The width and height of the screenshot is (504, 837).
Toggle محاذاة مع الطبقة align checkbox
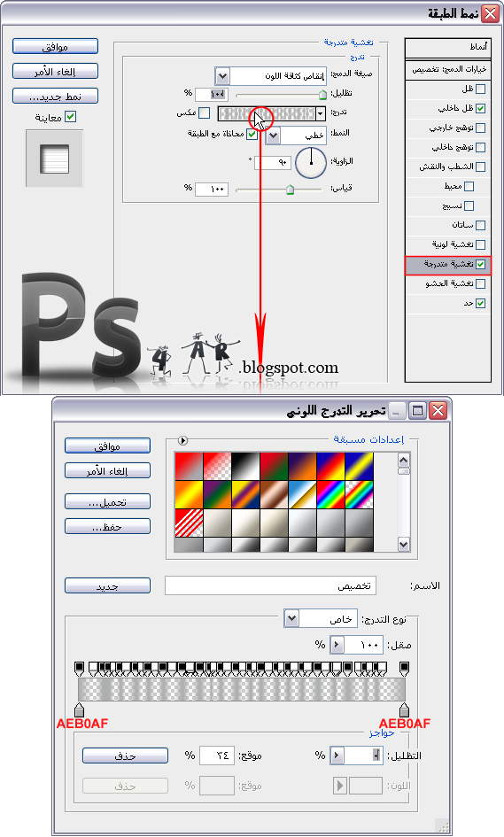click(x=252, y=134)
